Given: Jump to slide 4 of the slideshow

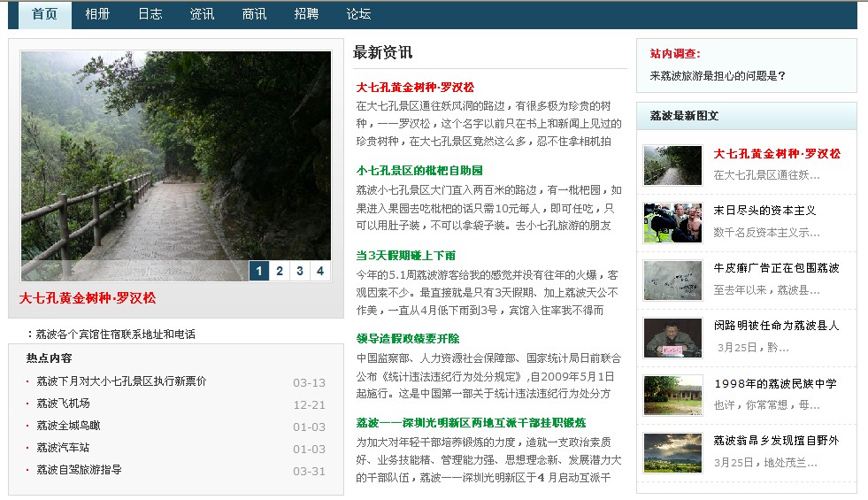Looking at the screenshot, I should coord(320,271).
